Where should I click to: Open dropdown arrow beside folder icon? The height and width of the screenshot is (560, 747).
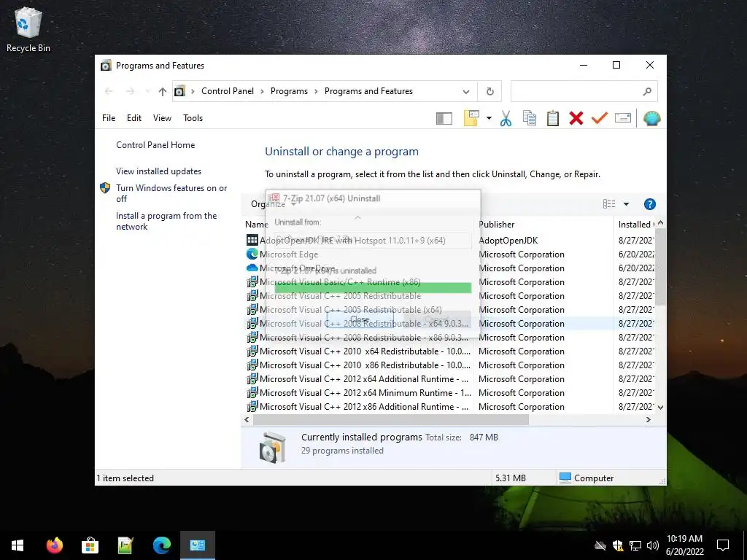click(x=489, y=118)
